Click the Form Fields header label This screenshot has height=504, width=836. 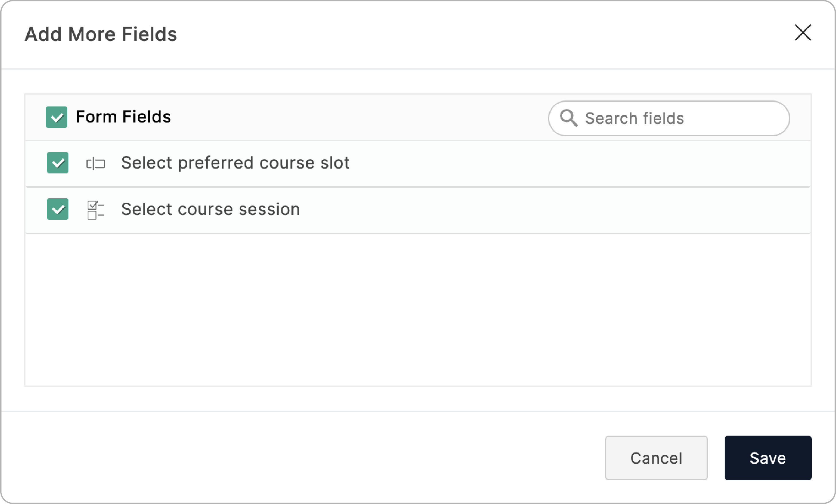[123, 117]
